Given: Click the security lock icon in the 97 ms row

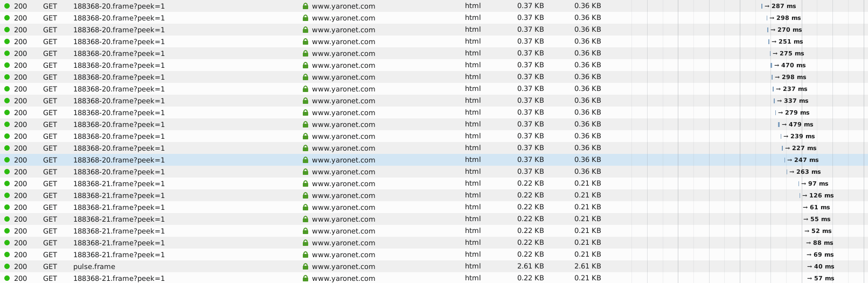Looking at the screenshot, I should tap(305, 183).
